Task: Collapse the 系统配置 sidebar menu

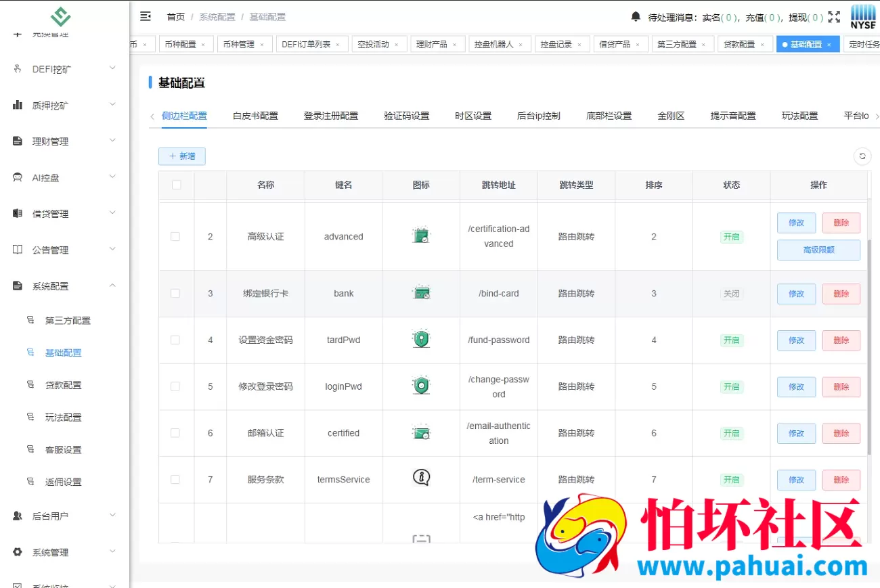Action: 64,286
